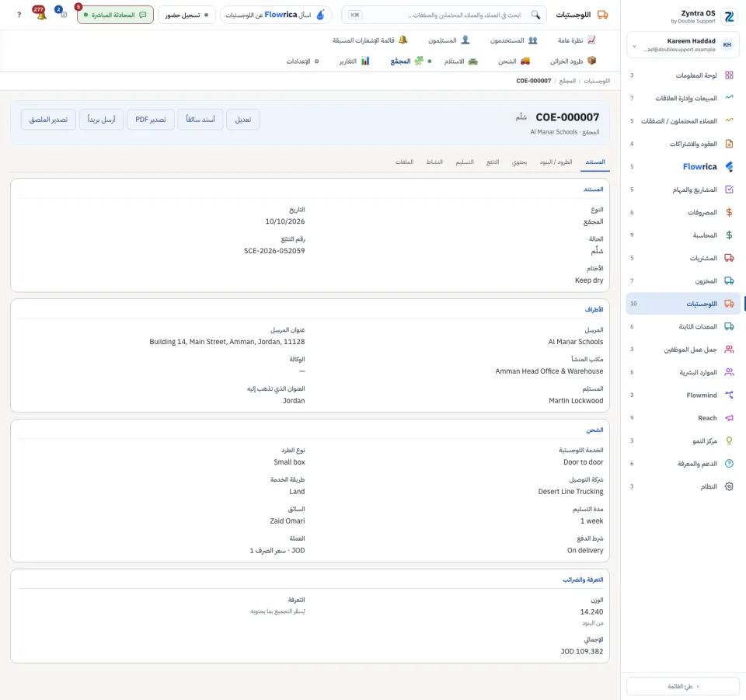The width and height of the screenshot is (746, 700).
Task: Click the أرسل بريداً send email button
Action: (x=101, y=120)
